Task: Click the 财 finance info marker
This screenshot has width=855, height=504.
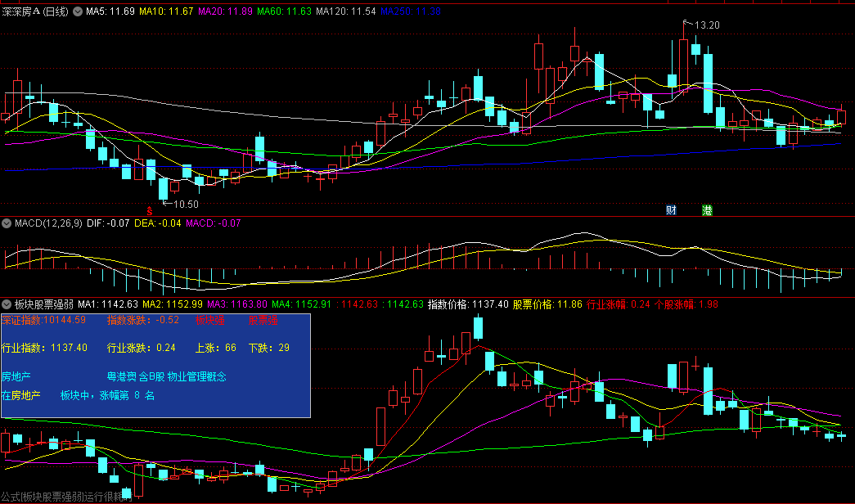Action: 671,210
